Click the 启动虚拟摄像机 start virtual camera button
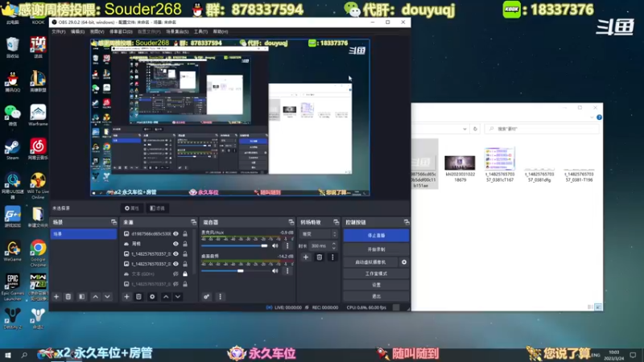Viewport: 644px width, 362px height. coord(371,262)
